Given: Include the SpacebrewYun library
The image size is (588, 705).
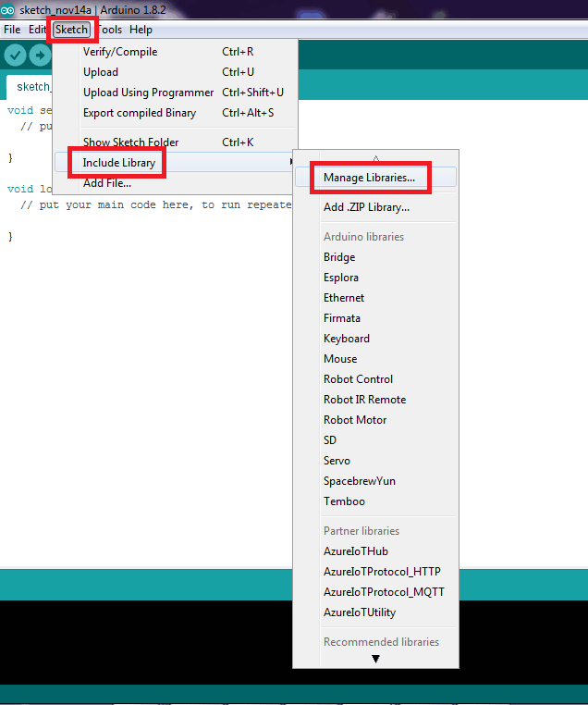Looking at the screenshot, I should [x=375, y=481].
